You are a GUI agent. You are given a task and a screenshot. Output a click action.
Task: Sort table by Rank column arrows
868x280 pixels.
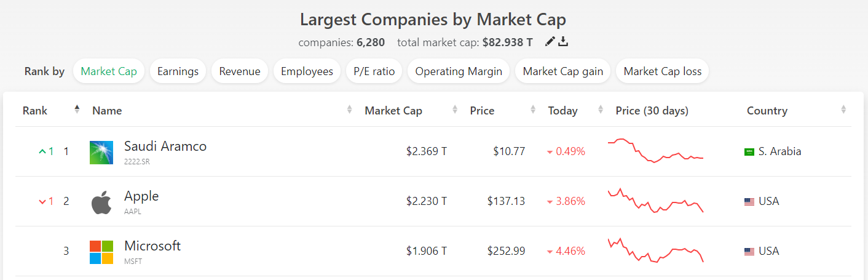coord(77,110)
